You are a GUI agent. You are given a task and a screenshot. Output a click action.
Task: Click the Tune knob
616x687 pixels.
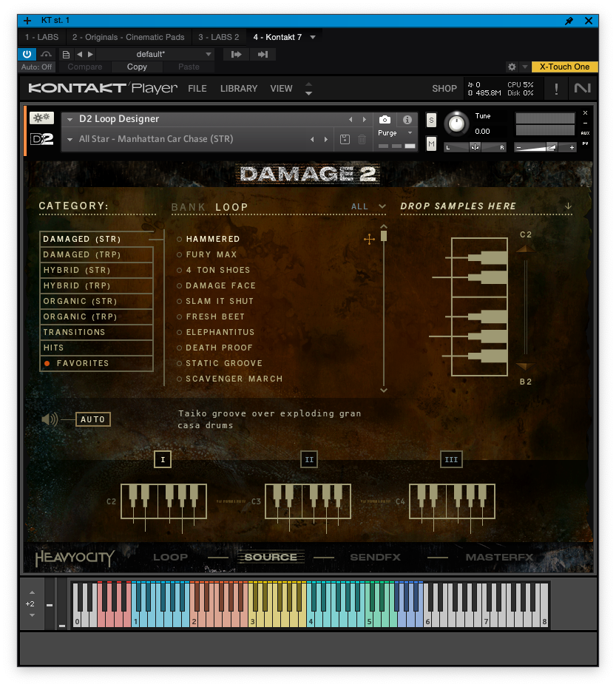pyautogui.click(x=456, y=123)
